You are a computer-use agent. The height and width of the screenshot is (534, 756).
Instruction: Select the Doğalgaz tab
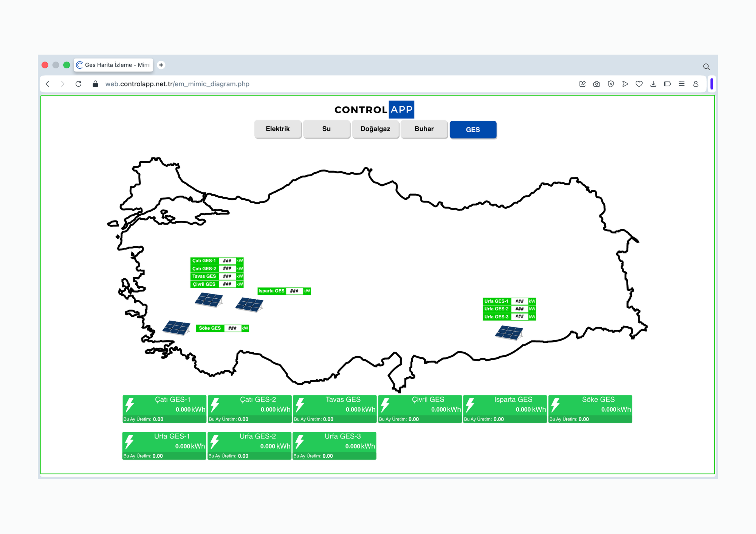[x=375, y=129]
